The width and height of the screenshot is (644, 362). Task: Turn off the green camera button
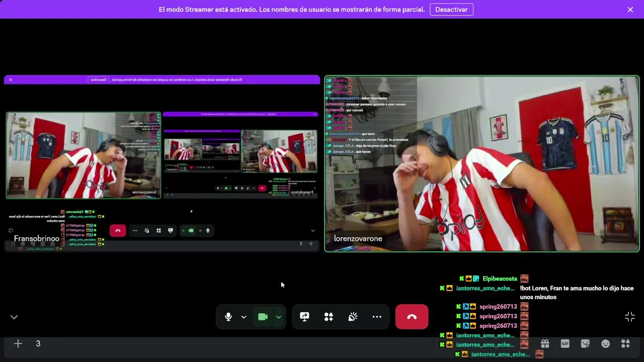point(263,317)
